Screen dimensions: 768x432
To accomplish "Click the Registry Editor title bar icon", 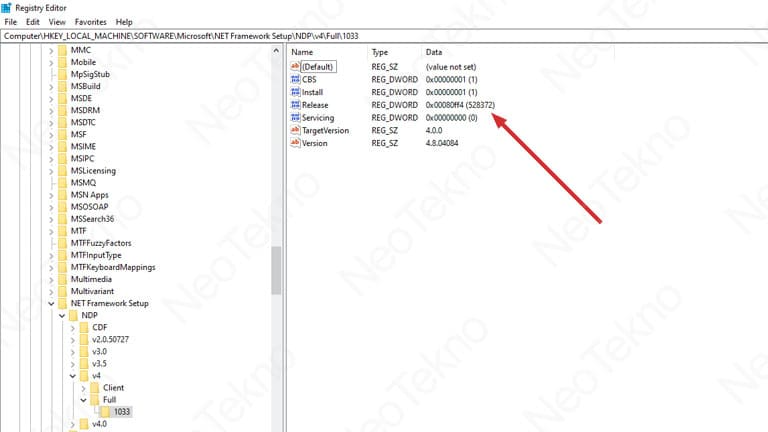I will (x=10, y=7).
